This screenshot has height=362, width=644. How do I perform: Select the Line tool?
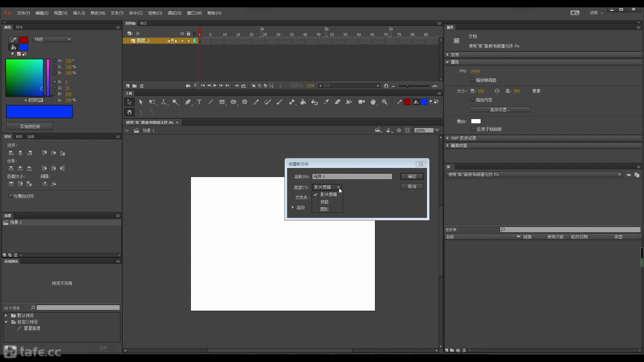click(211, 102)
